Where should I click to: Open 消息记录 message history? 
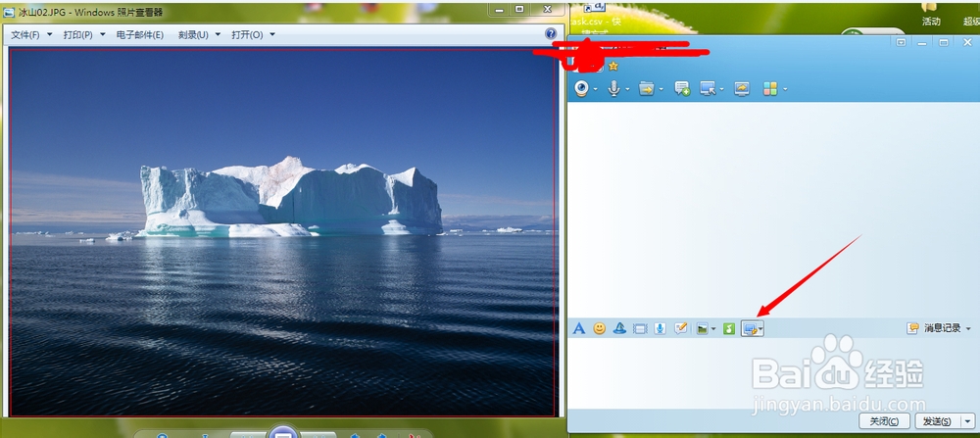click(x=934, y=328)
